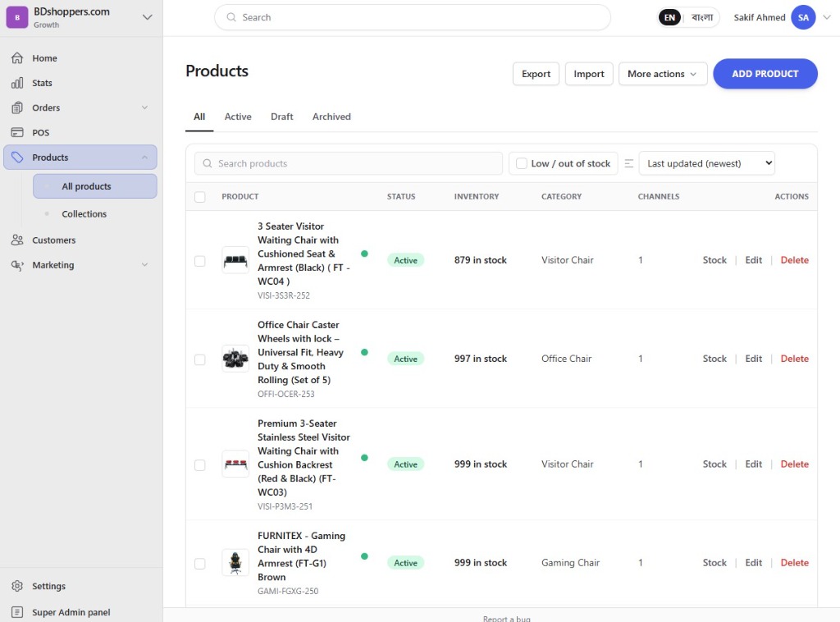The width and height of the screenshot is (840, 622).
Task: Click the Marketing megaphone icon
Action: click(x=17, y=265)
